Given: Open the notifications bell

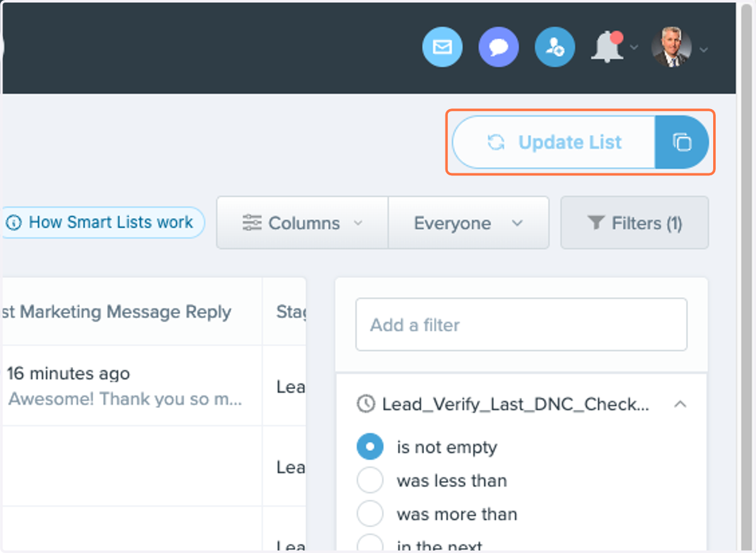Looking at the screenshot, I should click(607, 47).
